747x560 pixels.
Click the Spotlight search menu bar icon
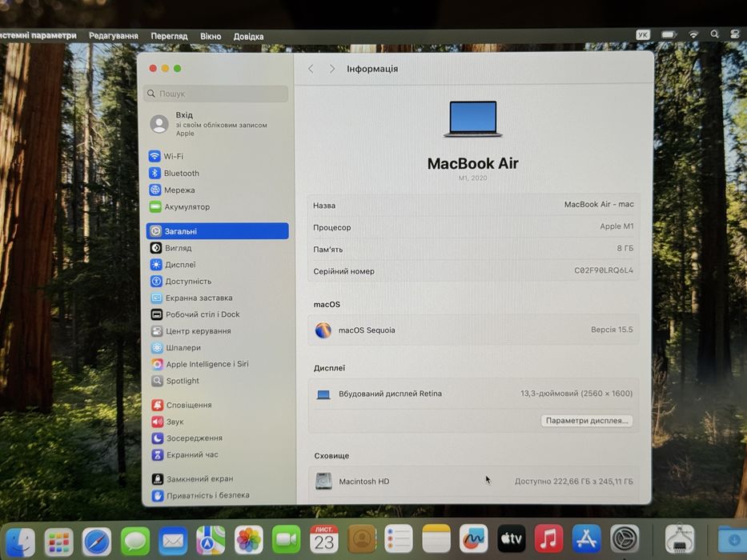(714, 34)
